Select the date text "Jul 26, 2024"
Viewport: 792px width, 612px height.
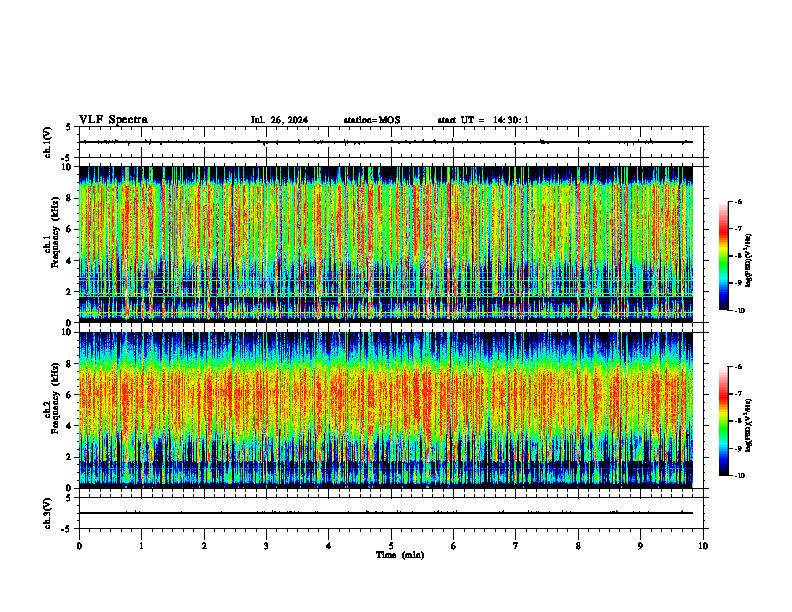279,120
